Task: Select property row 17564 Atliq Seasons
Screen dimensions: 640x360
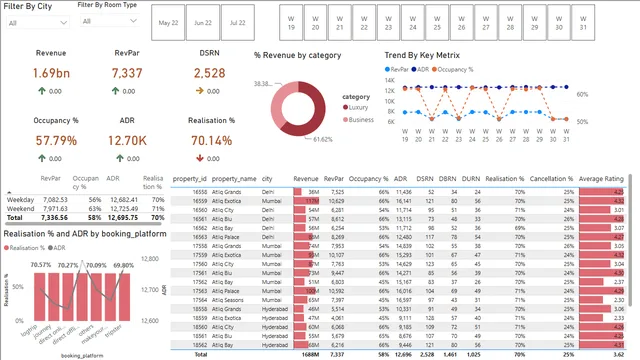Action: tap(398, 300)
